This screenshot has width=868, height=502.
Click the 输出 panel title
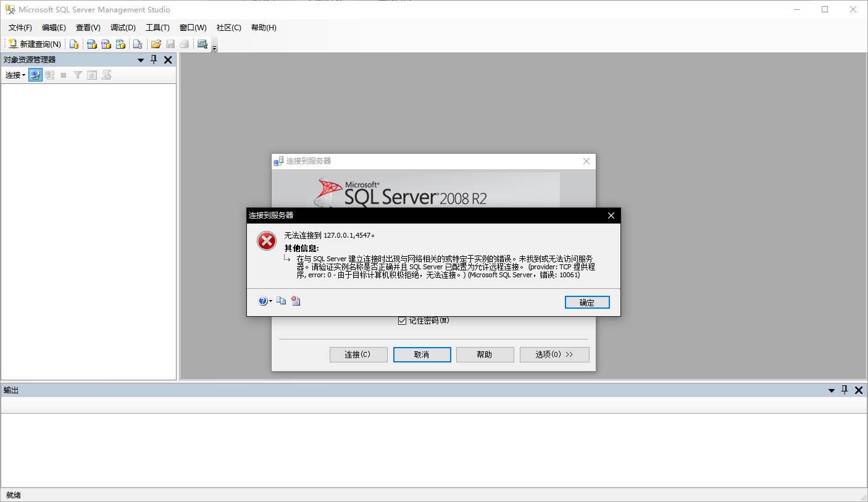point(11,390)
